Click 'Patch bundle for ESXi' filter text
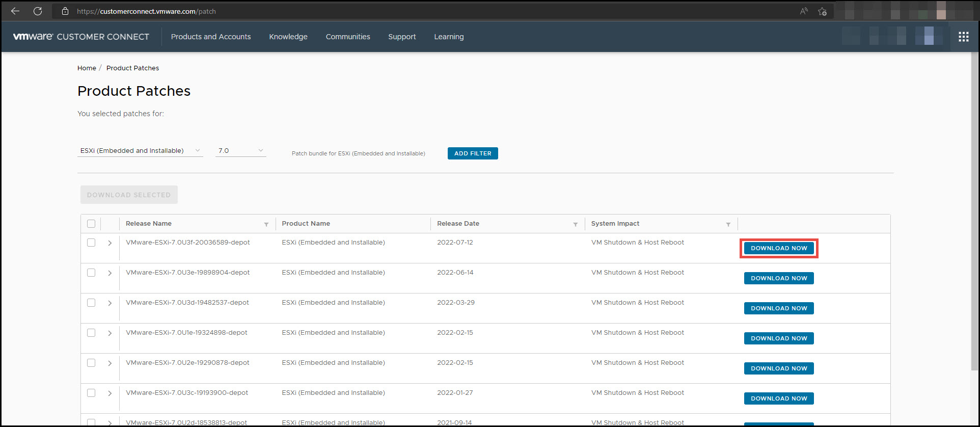Viewport: 980px width, 427px height. click(359, 153)
